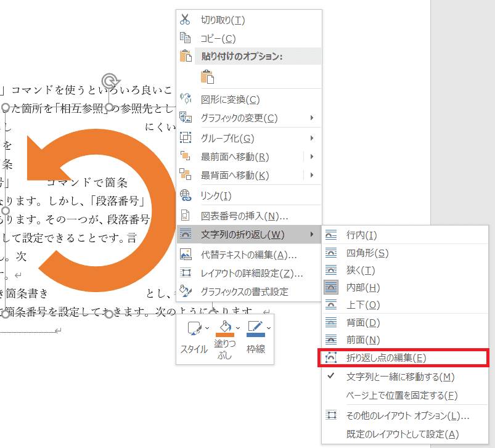This screenshot has width=495, height=448.
Task: Select 背面 behind text wrapping
Action: [362, 322]
